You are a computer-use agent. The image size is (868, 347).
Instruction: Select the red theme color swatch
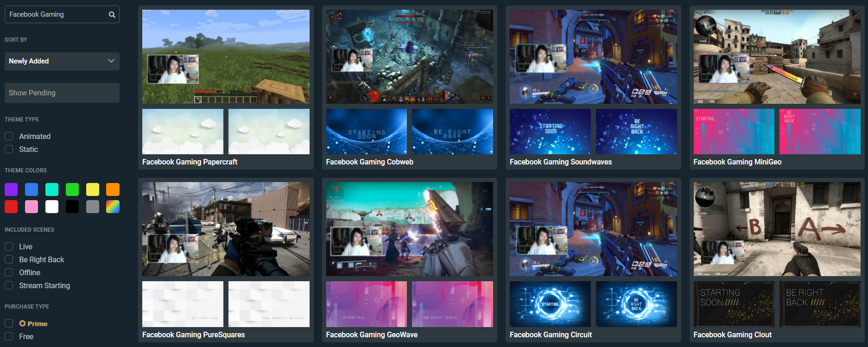11,207
